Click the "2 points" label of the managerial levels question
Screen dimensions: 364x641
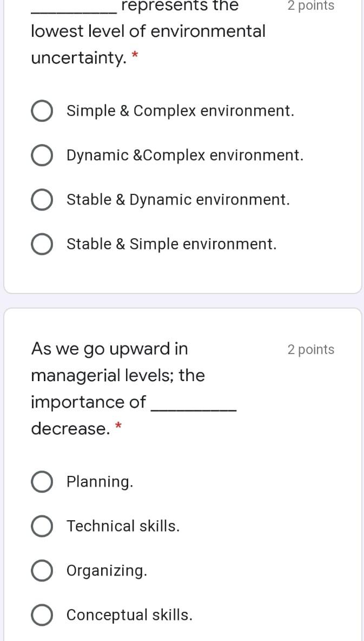tap(310, 350)
